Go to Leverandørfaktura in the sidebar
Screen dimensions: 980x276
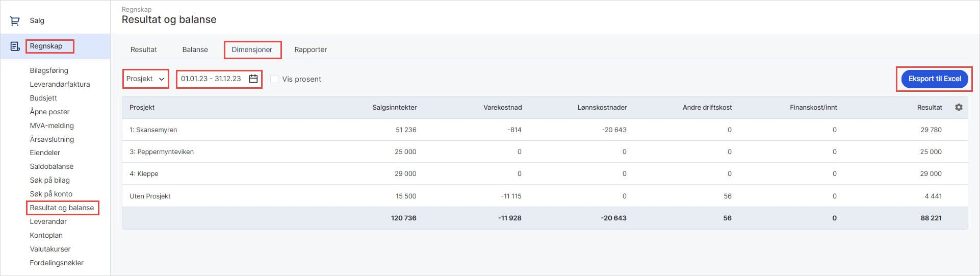[x=60, y=84]
